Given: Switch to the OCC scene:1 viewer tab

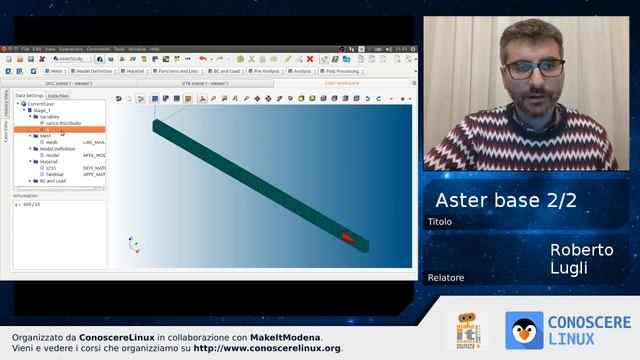Looking at the screenshot, I should (x=69, y=83).
